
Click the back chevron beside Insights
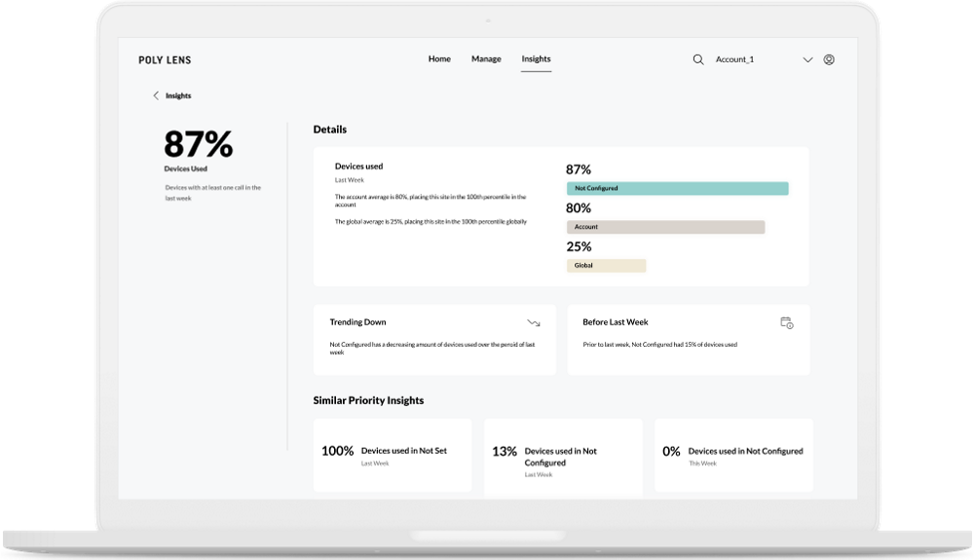(x=155, y=95)
